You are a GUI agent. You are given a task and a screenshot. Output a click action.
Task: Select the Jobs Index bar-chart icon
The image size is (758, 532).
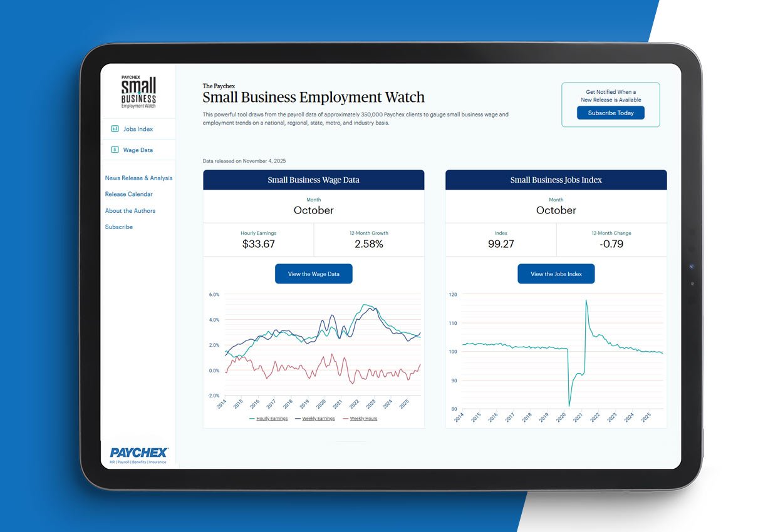115,128
